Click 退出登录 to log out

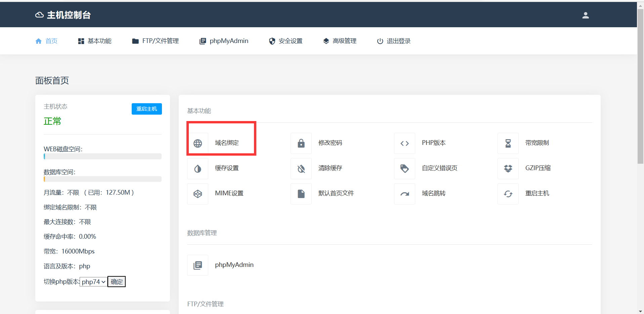[394, 41]
